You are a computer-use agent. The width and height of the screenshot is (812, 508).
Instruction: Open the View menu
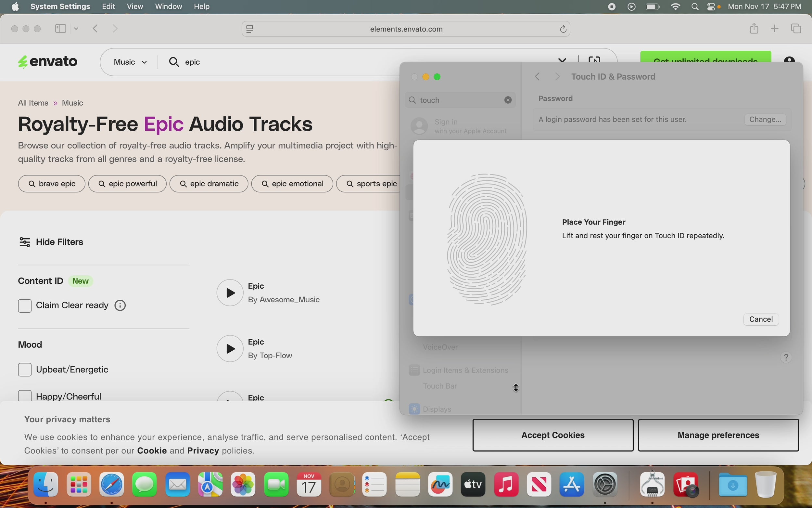135,7
